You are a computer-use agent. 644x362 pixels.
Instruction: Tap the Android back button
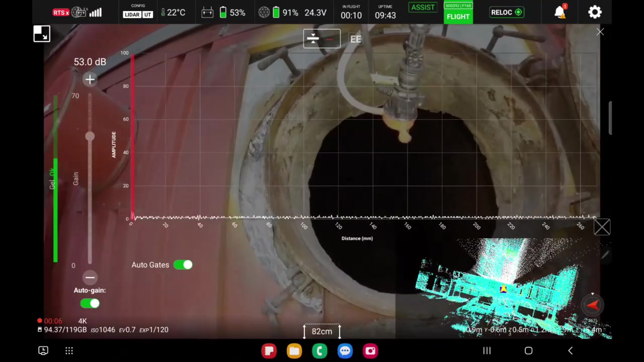(570, 351)
